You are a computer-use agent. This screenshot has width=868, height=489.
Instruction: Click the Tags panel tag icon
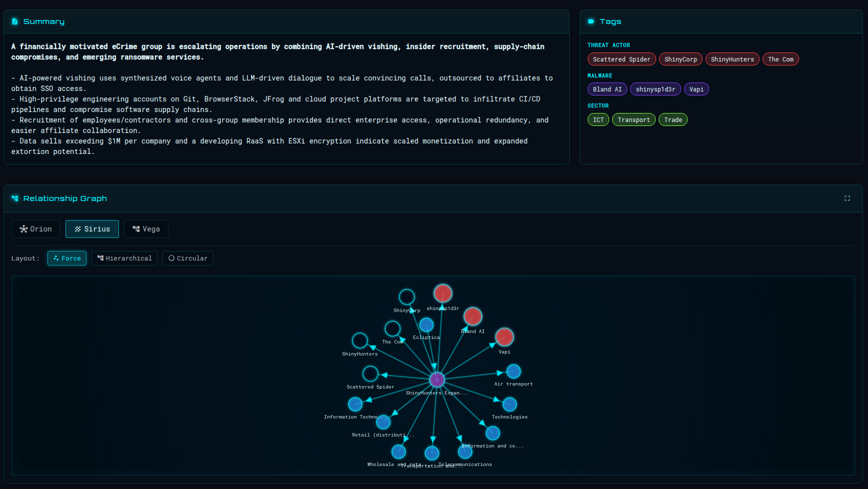coord(592,21)
